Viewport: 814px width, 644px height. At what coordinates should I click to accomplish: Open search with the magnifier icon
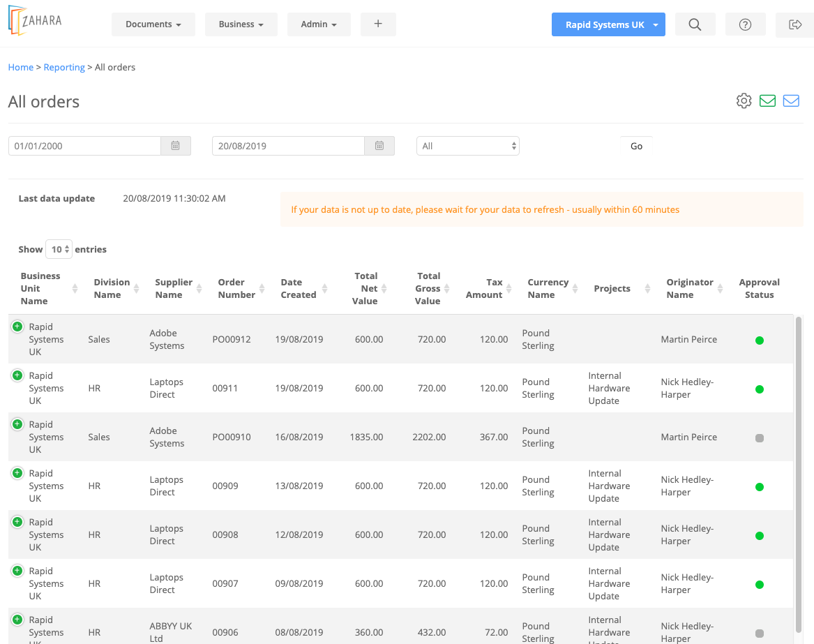[x=695, y=24]
